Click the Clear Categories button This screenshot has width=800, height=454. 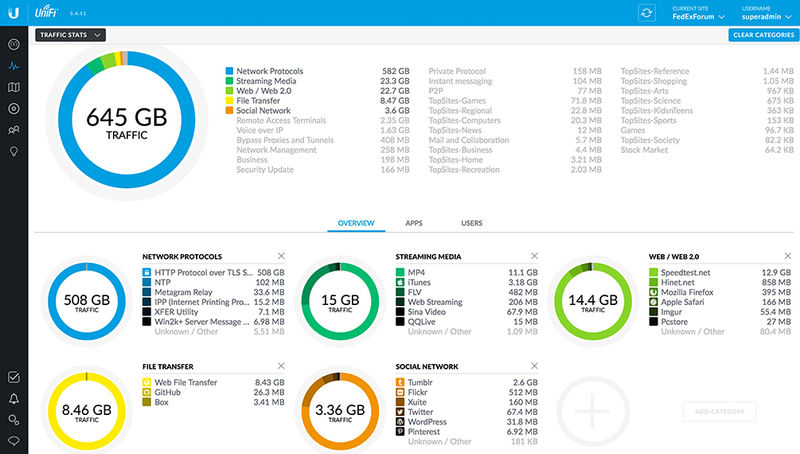764,35
